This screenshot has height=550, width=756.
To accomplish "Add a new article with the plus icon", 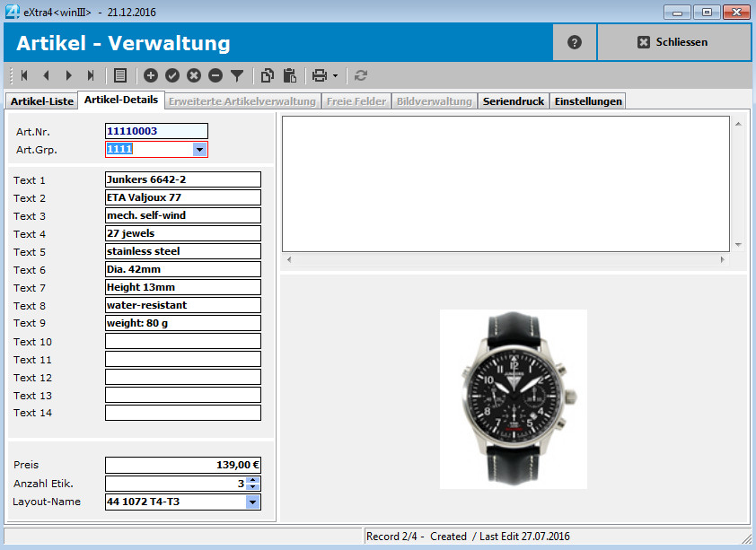I will click(x=152, y=75).
